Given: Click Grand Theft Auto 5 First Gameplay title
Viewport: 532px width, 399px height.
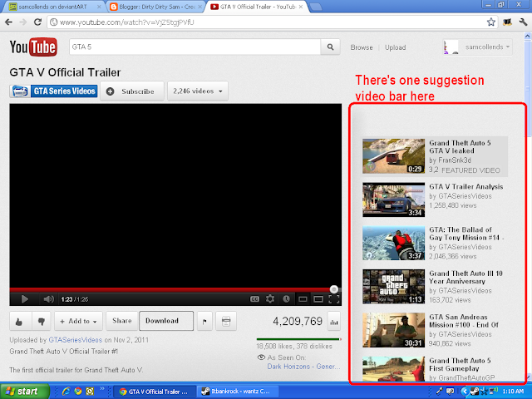Looking at the screenshot, I should point(460,364).
